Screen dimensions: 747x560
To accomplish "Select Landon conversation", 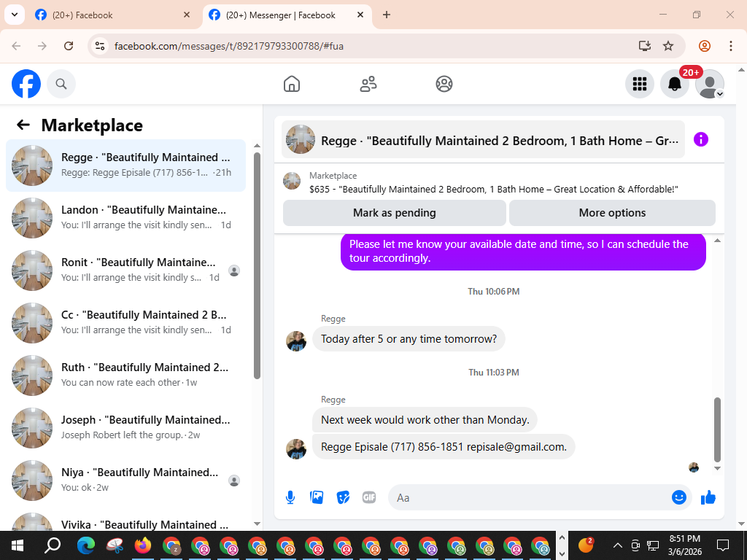I will (x=125, y=217).
